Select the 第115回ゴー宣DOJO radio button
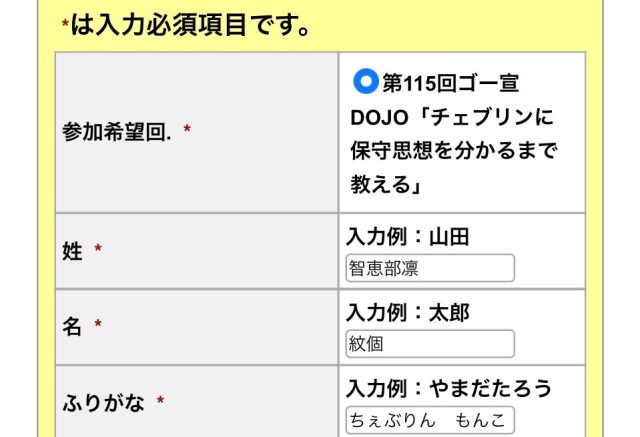 coord(366,79)
